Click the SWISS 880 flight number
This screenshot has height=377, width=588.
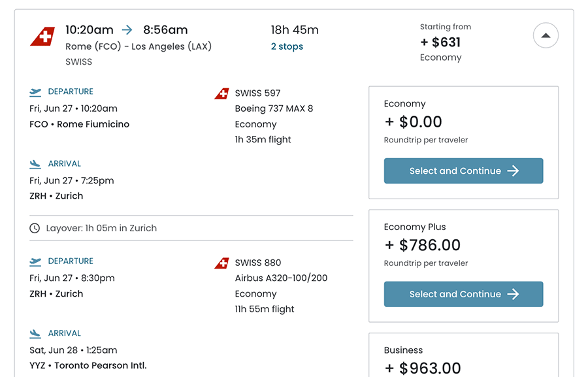258,263
